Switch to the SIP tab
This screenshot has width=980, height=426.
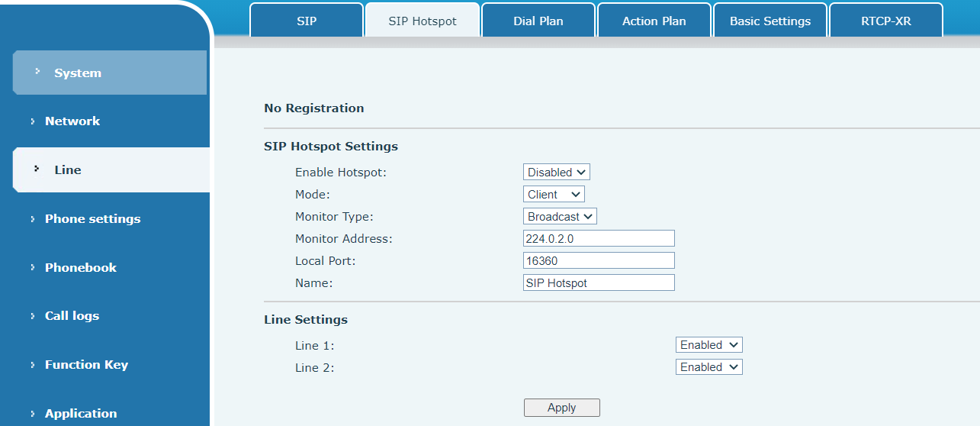pos(307,21)
